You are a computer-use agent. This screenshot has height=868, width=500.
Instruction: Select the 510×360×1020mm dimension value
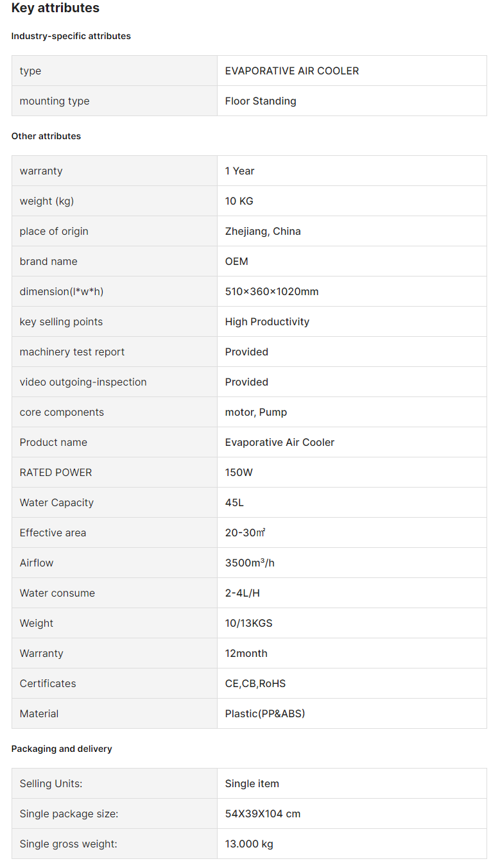click(272, 292)
